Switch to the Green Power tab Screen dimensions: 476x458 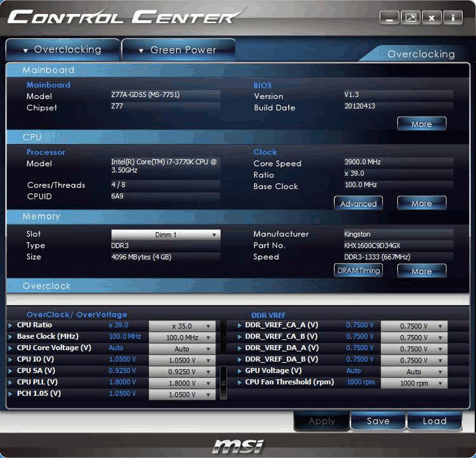click(178, 50)
